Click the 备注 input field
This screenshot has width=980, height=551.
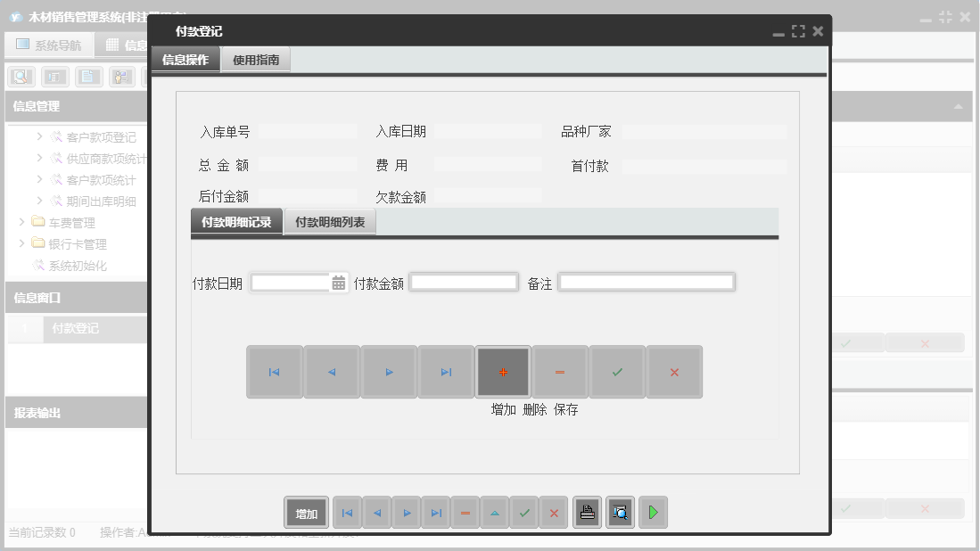[x=646, y=281]
